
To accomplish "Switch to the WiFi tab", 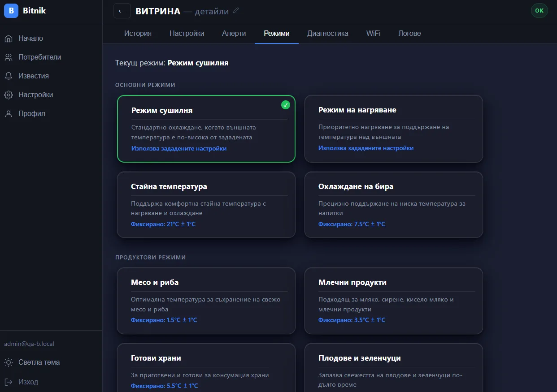I will [x=374, y=34].
